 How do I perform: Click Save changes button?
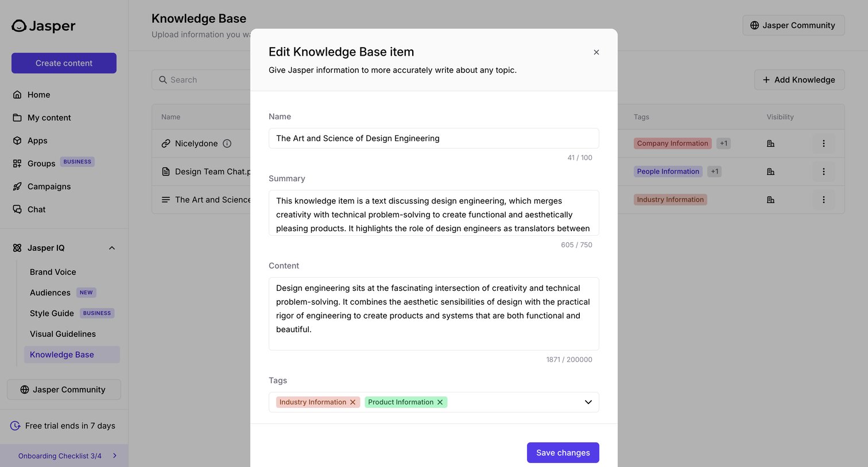563,453
